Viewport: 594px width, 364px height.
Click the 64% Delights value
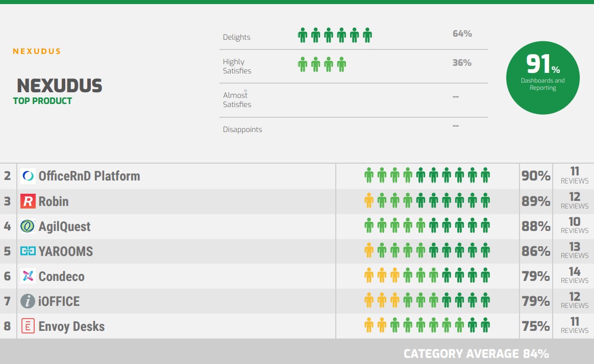click(x=462, y=34)
